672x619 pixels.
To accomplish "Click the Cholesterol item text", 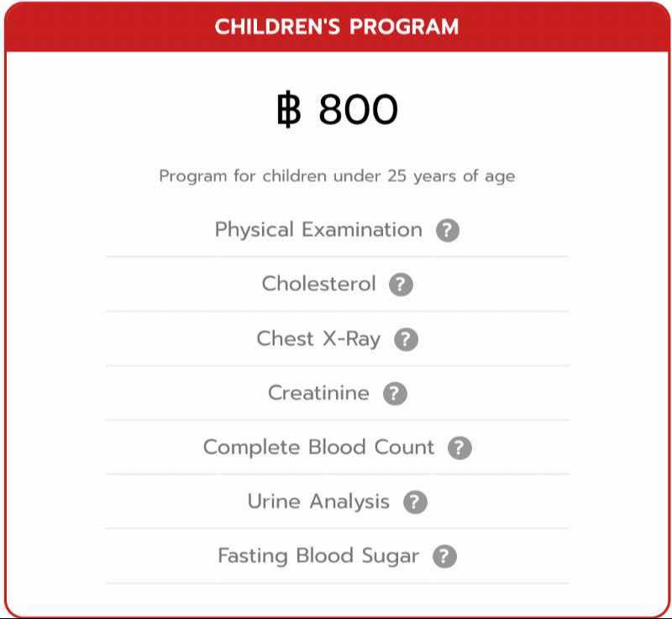I will pyautogui.click(x=318, y=284).
